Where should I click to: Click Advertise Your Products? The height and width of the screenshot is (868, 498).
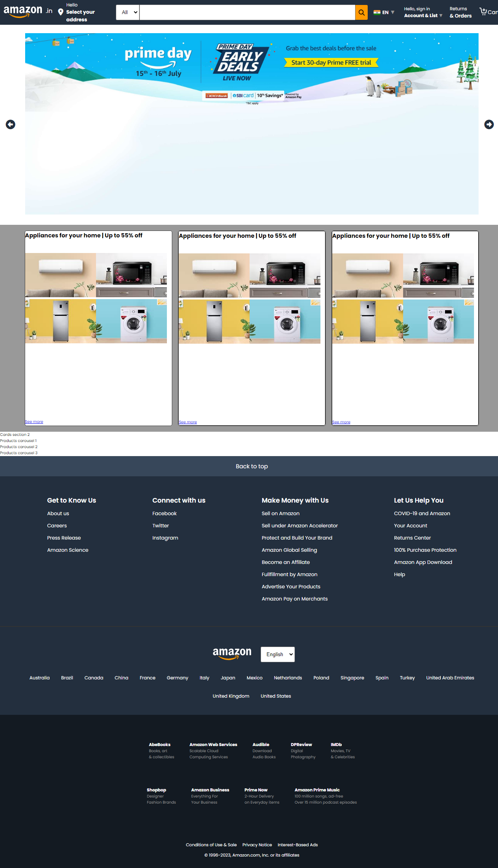pos(291,587)
